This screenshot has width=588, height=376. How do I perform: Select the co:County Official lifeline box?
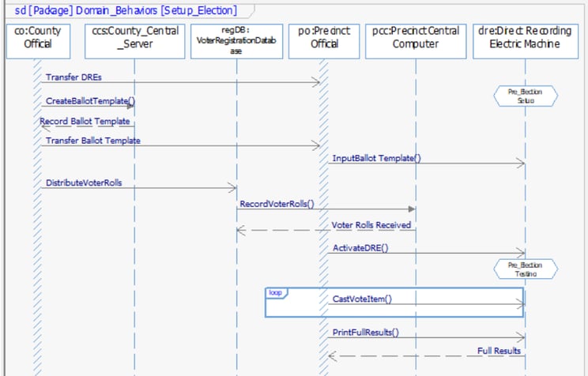pos(38,41)
